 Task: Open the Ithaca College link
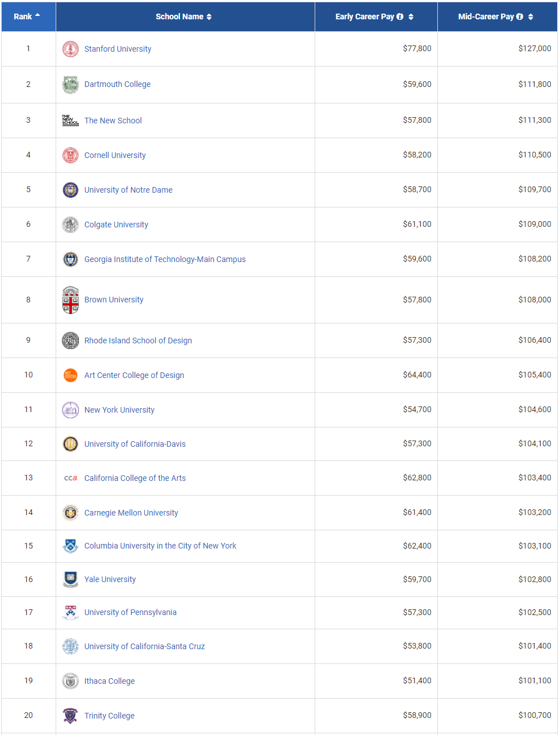[110, 681]
